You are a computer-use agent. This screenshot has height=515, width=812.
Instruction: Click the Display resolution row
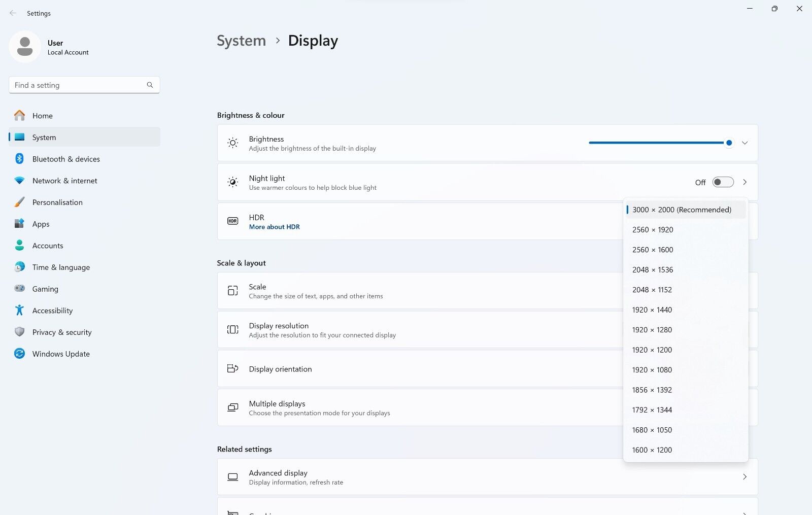[420, 330]
